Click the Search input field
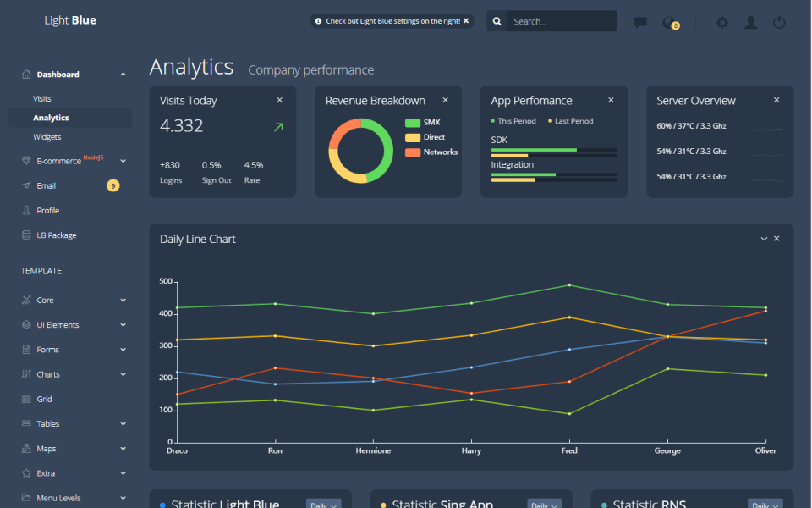This screenshot has height=508, width=812. point(561,22)
